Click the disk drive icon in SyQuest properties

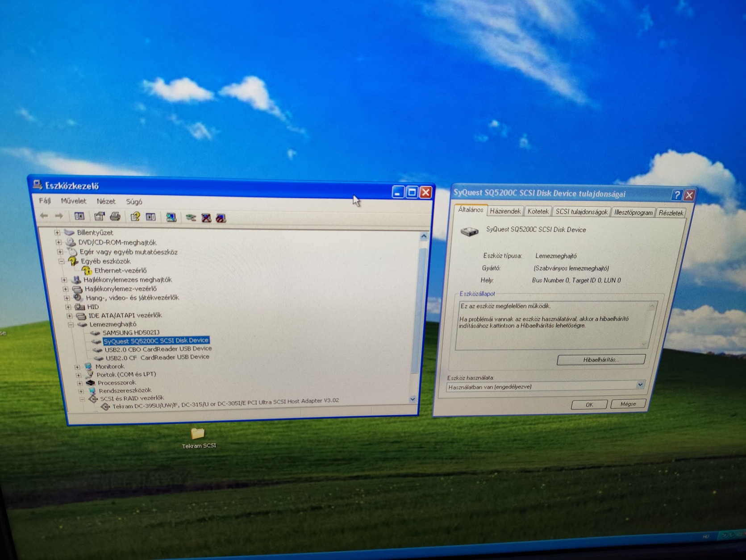click(x=469, y=232)
